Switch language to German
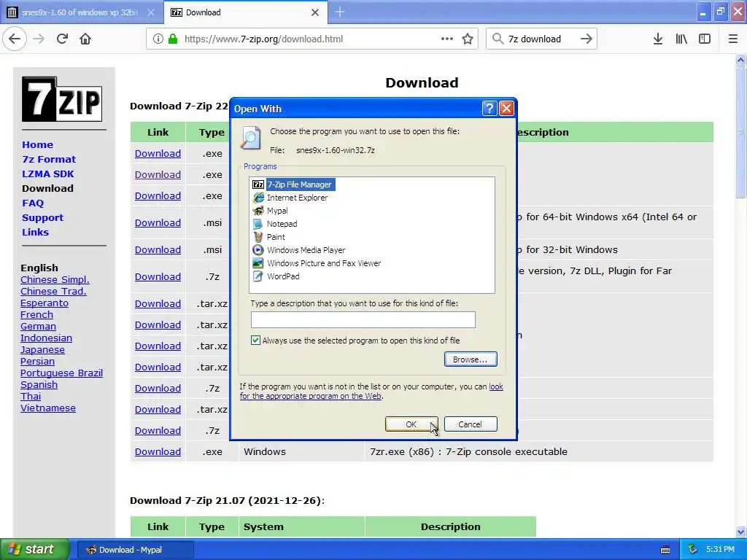The height and width of the screenshot is (560, 747). 38,326
